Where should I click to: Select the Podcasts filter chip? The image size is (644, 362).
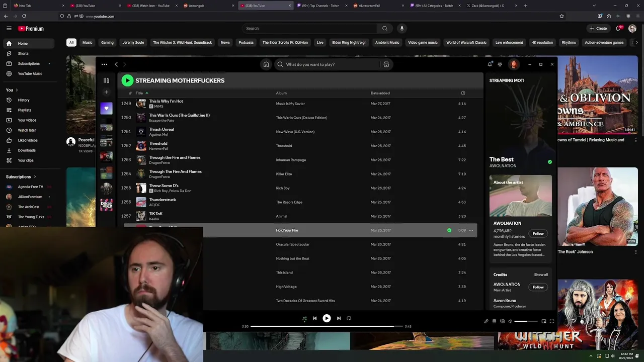246,43
